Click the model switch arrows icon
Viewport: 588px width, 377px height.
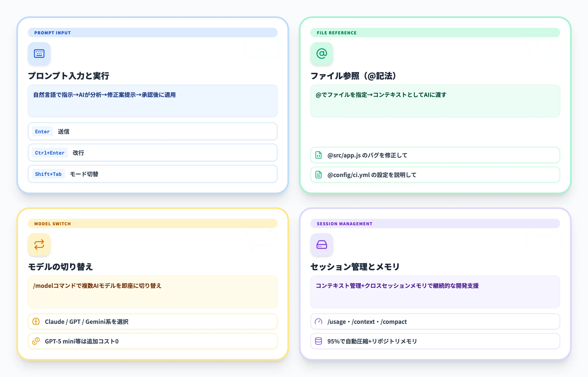(x=39, y=244)
